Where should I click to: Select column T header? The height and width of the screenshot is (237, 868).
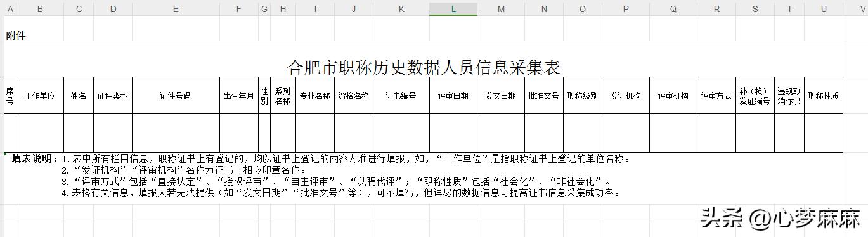pos(789,8)
